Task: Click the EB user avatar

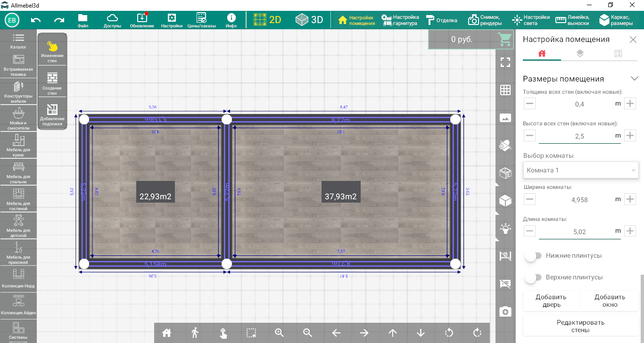Action: (12, 20)
